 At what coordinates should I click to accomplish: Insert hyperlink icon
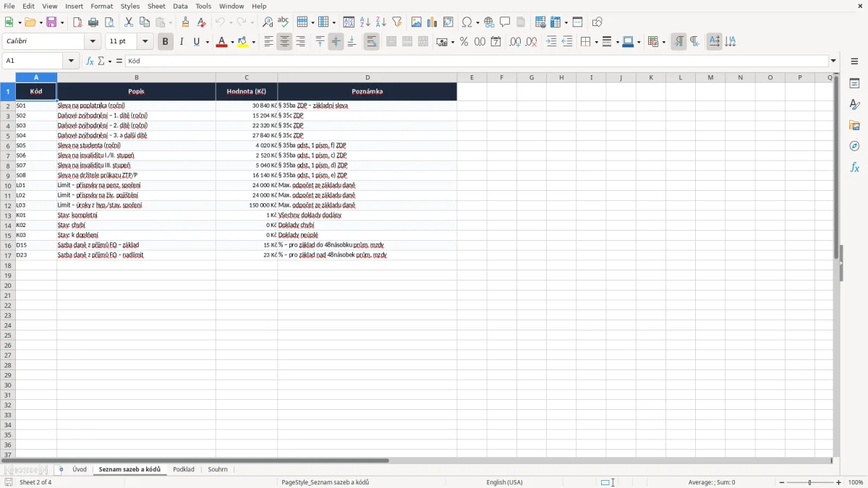[490, 22]
